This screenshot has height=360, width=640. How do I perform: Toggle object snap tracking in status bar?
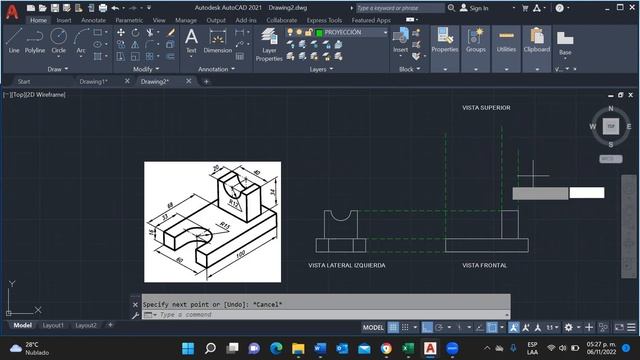[x=480, y=327]
